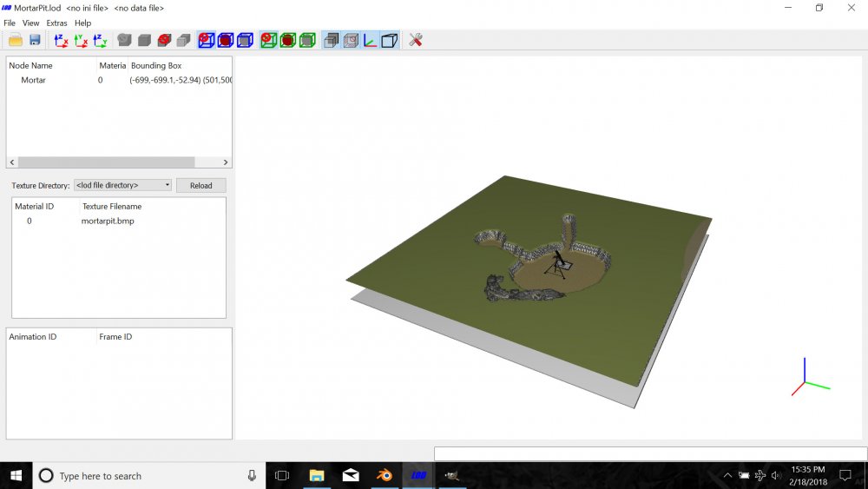Click the save floppy disk icon
This screenshot has height=489, width=868.
35,40
